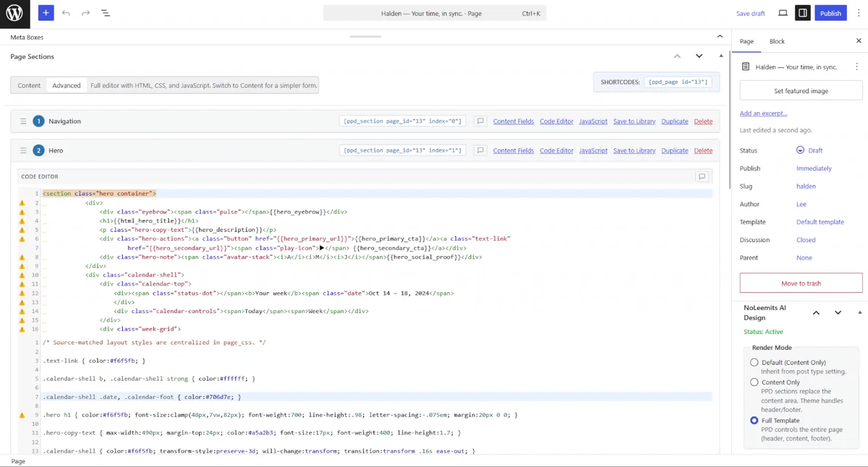Open comment icon for Navigation section

click(480, 121)
